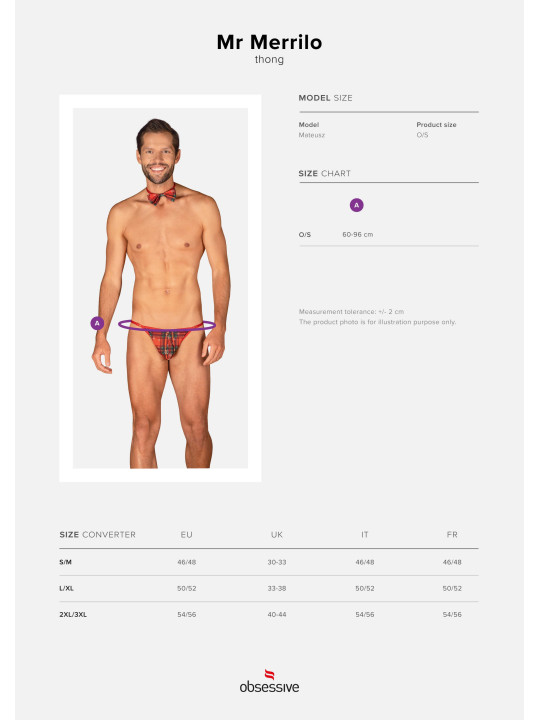Select the FR column header
The image size is (540, 720).
coord(452,534)
